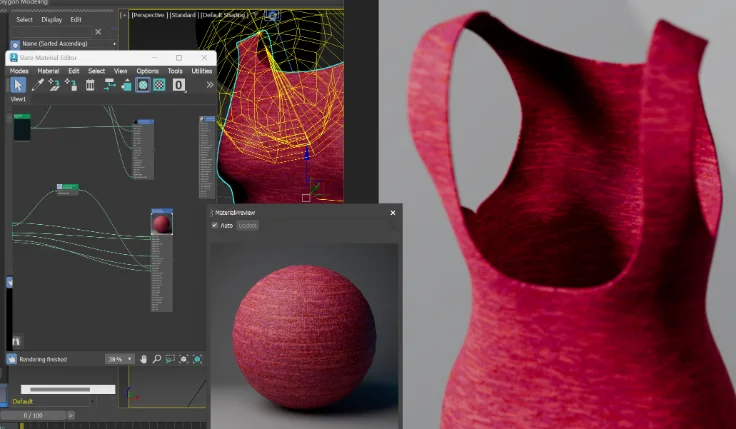Screen dimensions: 736x429
Task: Close the Material Preview window
Action: pos(393,213)
